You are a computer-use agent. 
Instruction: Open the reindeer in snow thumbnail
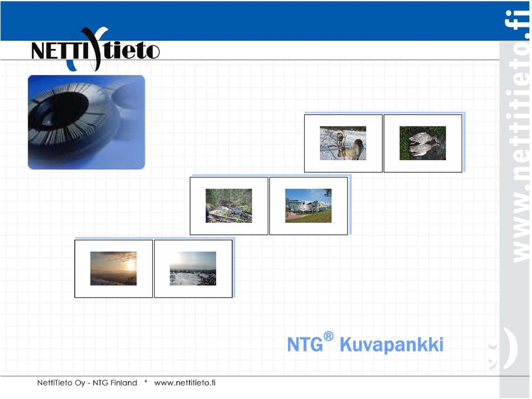[x=342, y=143]
